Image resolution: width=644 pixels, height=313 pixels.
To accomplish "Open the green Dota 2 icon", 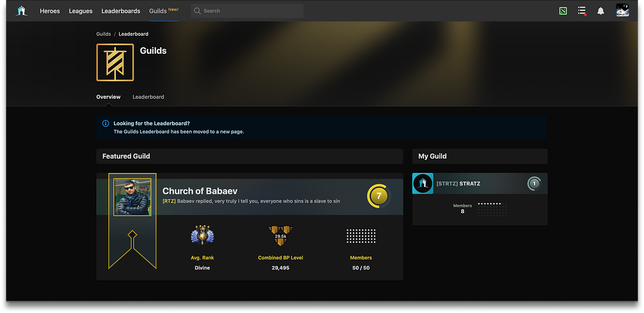I will tap(562, 11).
